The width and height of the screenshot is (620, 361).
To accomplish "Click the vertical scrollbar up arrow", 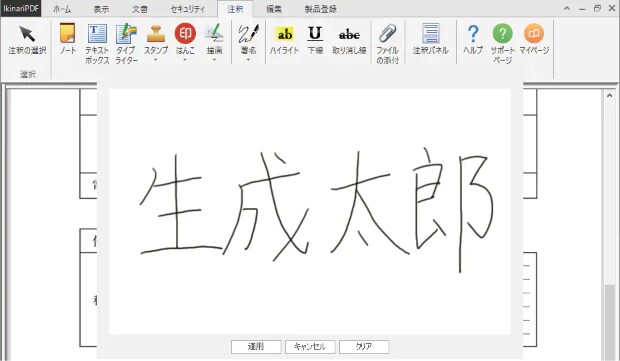I will click(609, 95).
